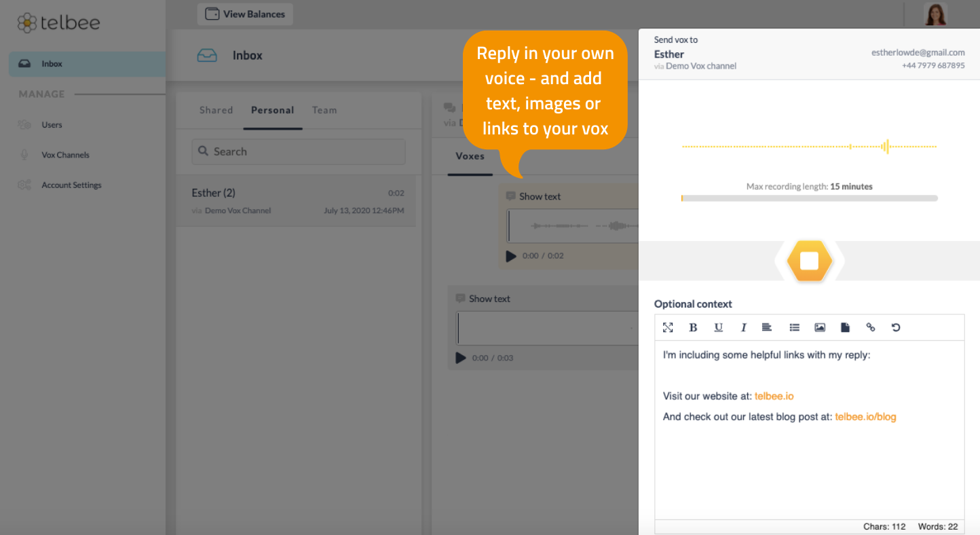Click the Users icon in sidebar
Viewport: 980px width, 535px height.
[24, 125]
